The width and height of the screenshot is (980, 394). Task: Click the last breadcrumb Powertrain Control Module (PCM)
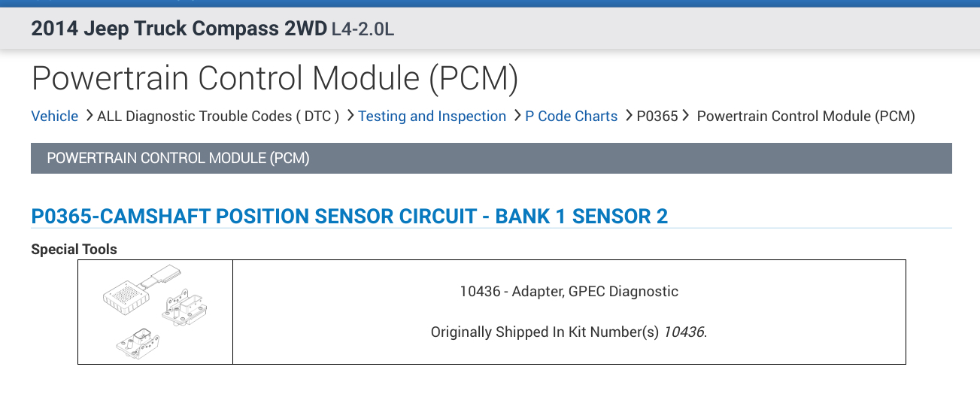pos(806,117)
